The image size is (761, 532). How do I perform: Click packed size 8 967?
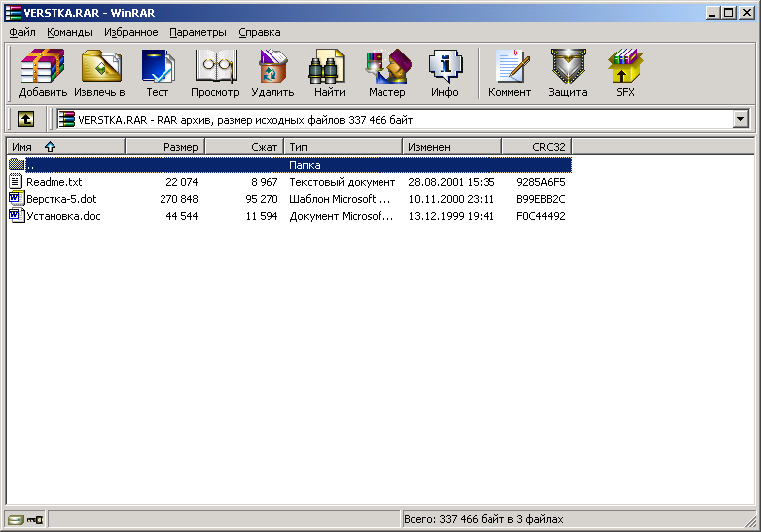[x=265, y=182]
